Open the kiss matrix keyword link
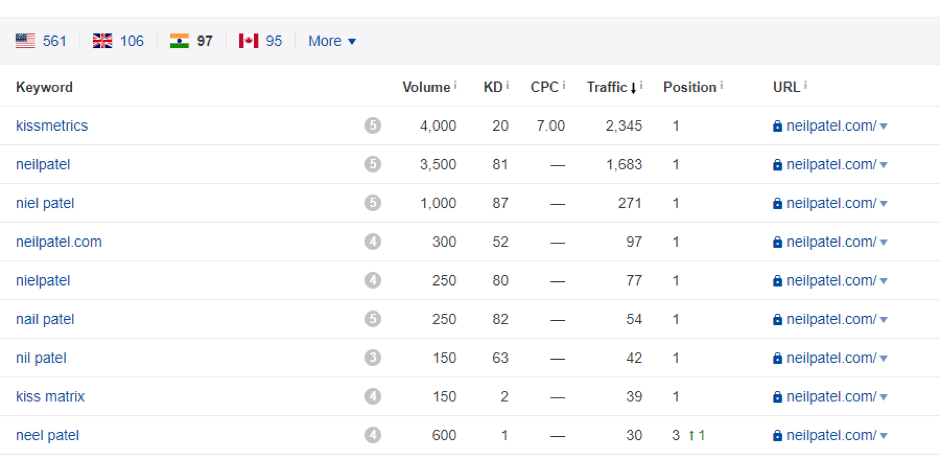Viewport: 940px width, 458px height. click(50, 396)
